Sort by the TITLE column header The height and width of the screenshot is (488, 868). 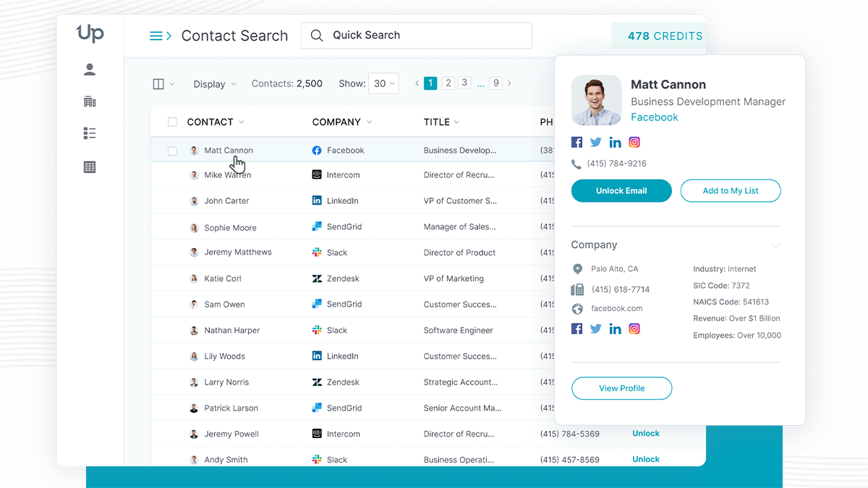(442, 122)
